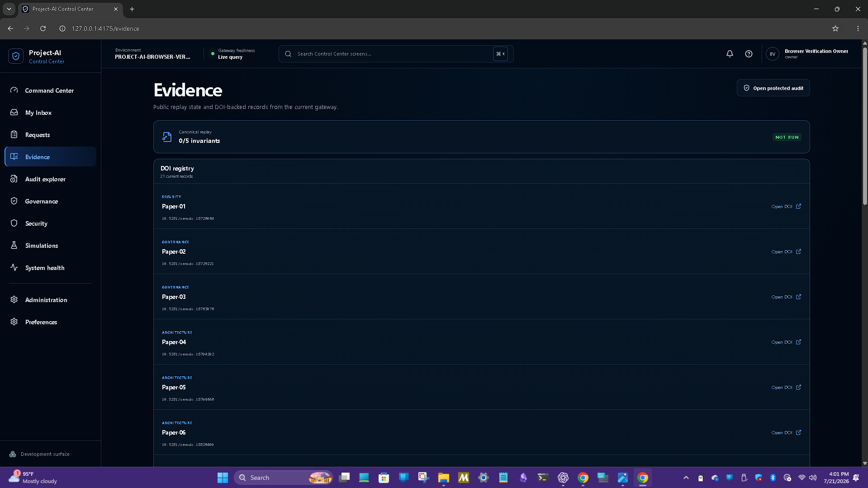This screenshot has width=868, height=488.
Task: Click Open DOI link for Paper-01
Action: click(786, 206)
